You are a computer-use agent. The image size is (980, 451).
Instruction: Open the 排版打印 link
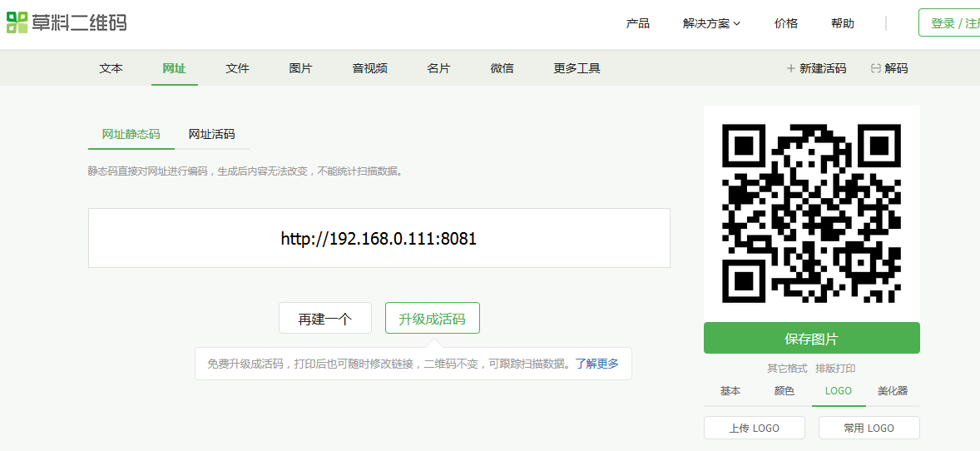coord(835,369)
